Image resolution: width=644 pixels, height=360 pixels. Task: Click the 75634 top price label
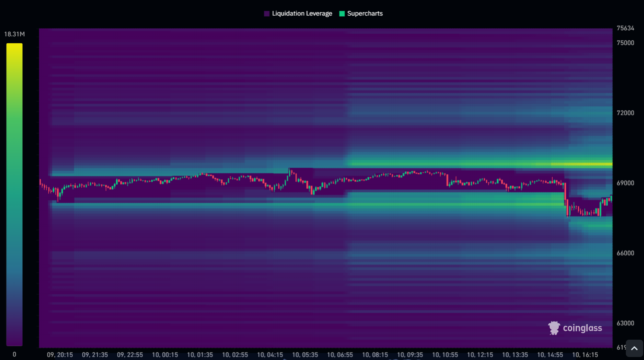coord(625,28)
